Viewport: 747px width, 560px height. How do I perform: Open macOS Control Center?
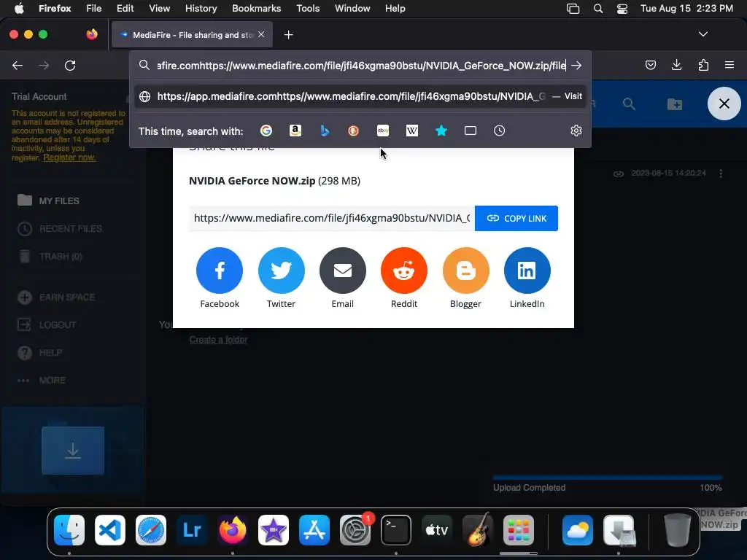[x=622, y=9]
